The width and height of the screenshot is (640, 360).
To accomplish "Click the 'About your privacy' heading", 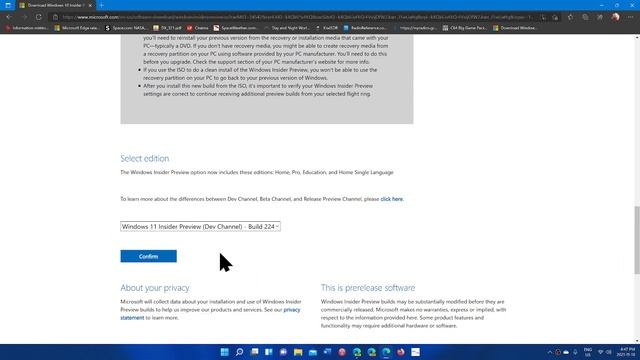I will tap(155, 288).
